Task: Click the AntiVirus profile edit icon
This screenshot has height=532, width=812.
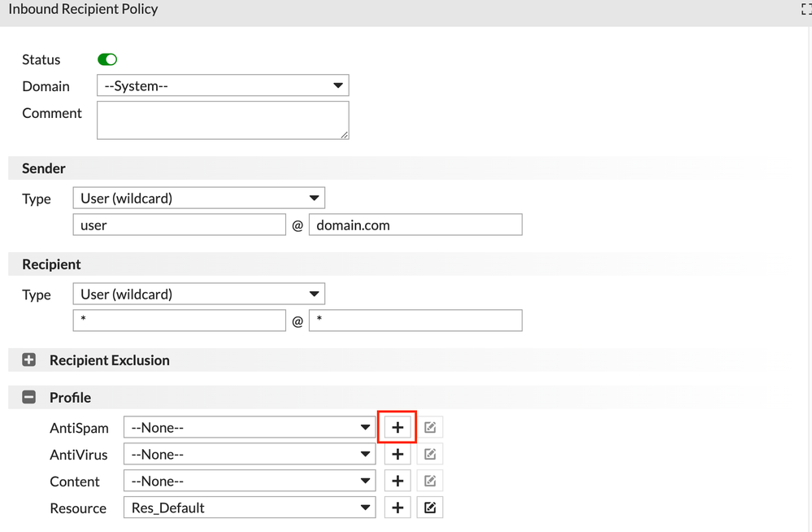Action: pos(430,454)
